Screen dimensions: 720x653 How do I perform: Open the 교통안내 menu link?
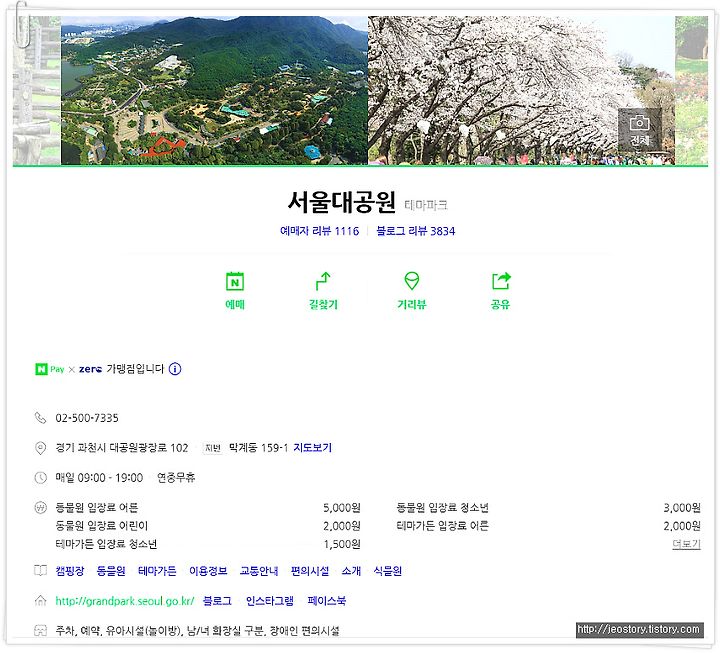click(x=259, y=571)
